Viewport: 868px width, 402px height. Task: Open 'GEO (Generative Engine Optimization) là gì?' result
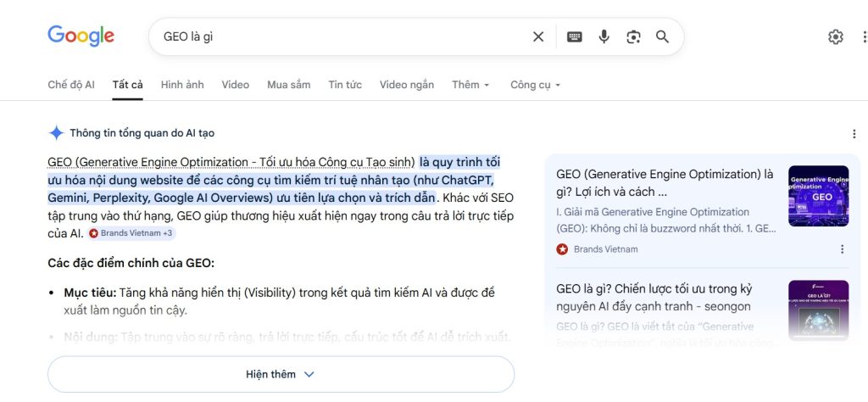666,182
